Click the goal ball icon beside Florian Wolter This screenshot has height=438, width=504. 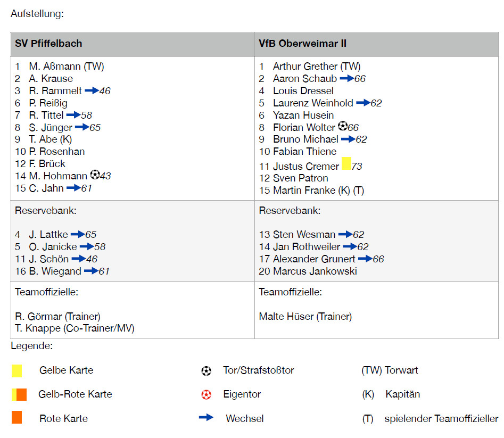pyautogui.click(x=342, y=127)
